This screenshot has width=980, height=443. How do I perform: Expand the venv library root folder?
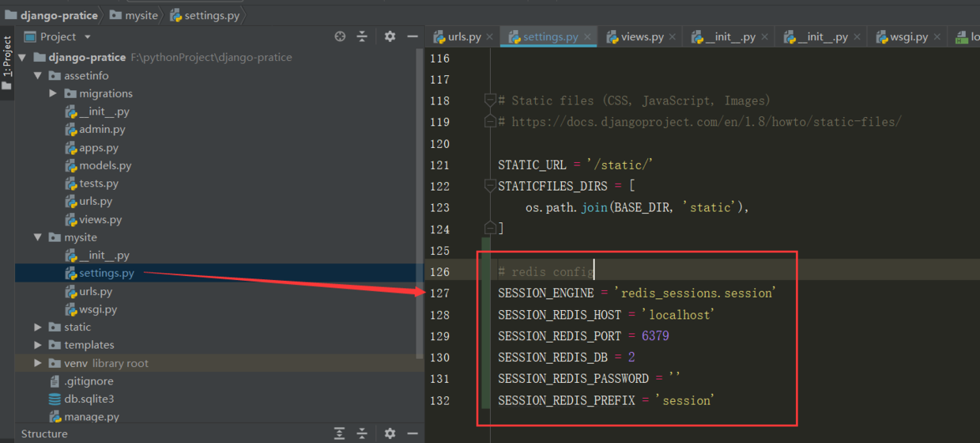pyautogui.click(x=37, y=363)
